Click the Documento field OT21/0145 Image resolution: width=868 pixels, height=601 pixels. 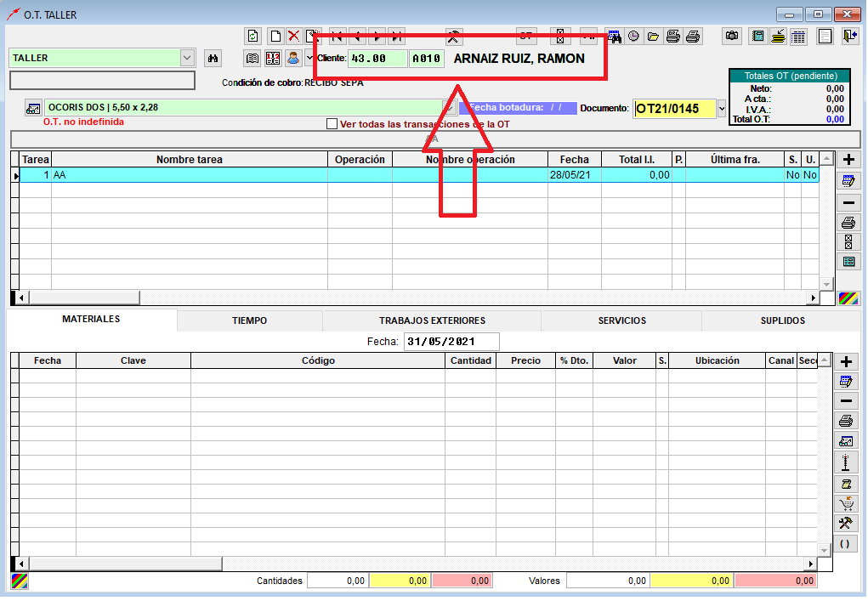[x=675, y=109]
